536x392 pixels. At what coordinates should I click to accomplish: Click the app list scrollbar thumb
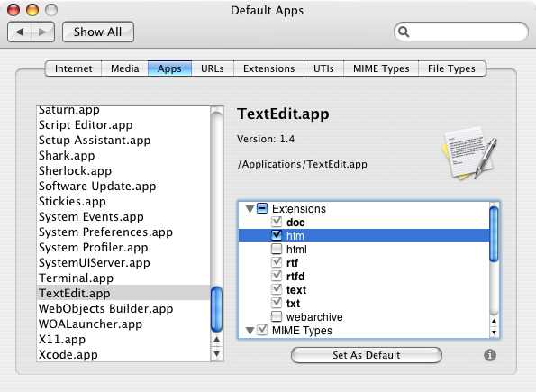click(x=217, y=310)
